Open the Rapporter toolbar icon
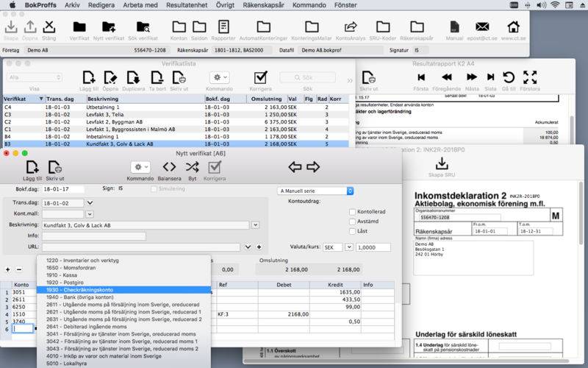This screenshot has width=588, height=368. point(223,28)
